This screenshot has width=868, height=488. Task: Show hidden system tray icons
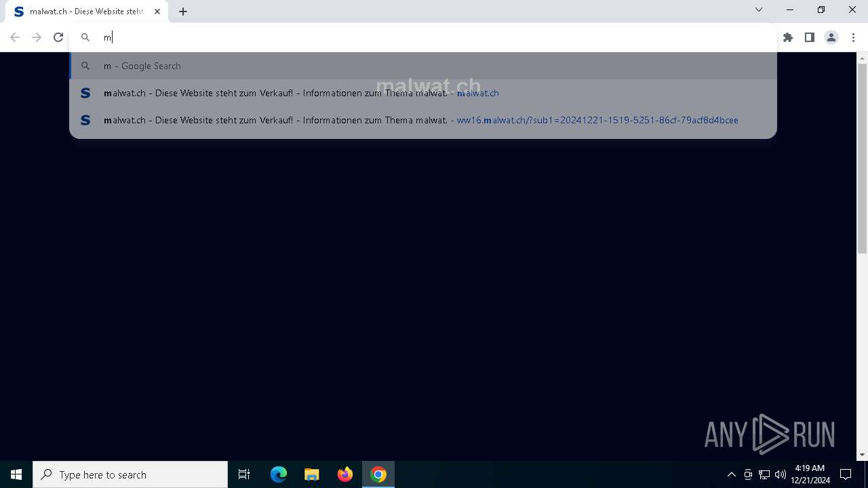point(731,474)
